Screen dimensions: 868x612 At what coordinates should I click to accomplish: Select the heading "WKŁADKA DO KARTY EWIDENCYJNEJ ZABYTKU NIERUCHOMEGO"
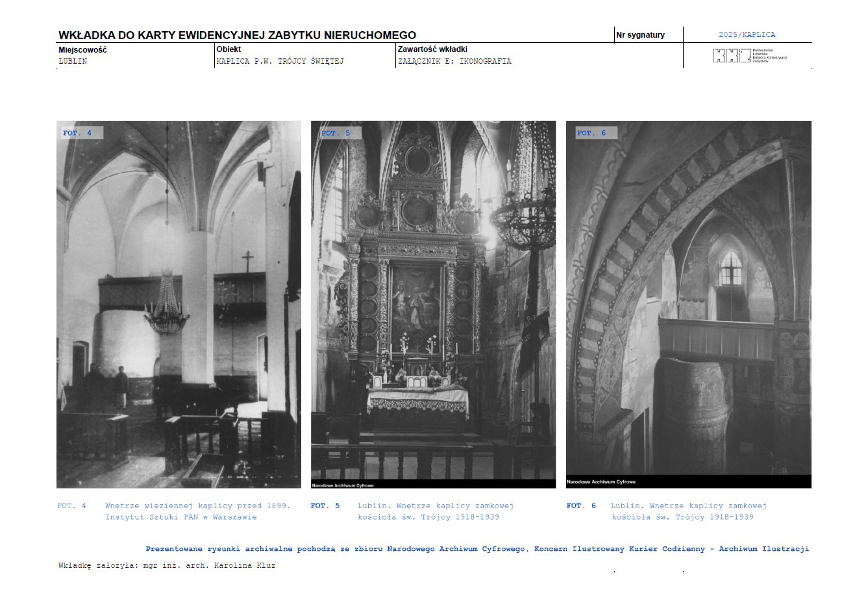237,35
